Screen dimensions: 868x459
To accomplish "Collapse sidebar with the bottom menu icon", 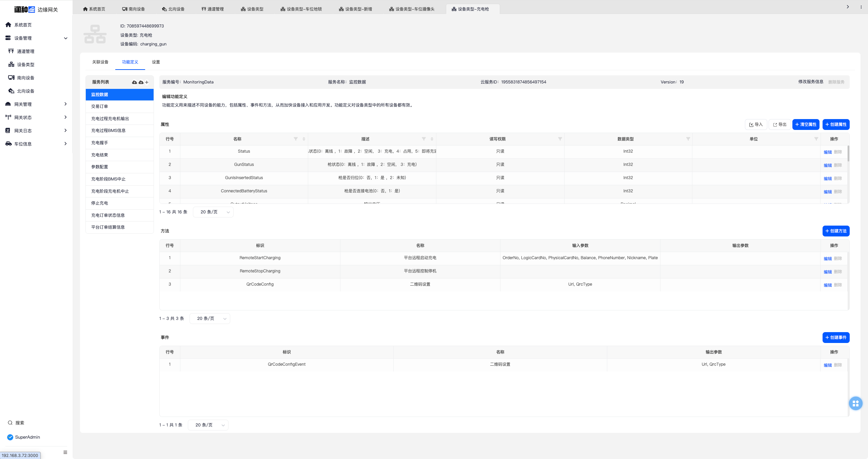I will (65, 452).
